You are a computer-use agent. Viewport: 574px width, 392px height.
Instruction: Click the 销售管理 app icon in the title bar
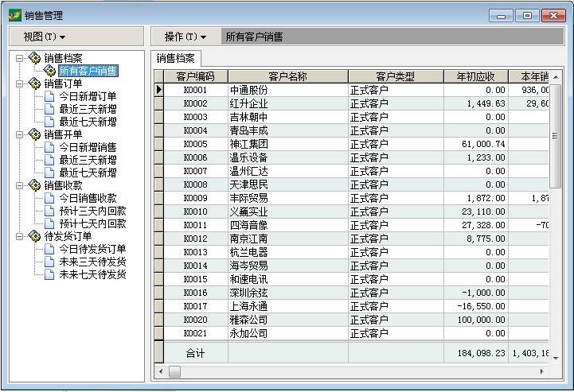coord(15,15)
